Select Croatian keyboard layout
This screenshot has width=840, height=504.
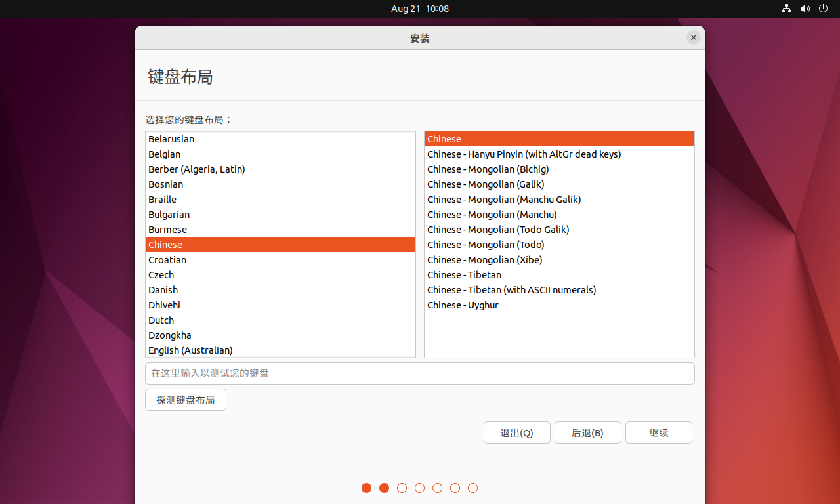[167, 259]
